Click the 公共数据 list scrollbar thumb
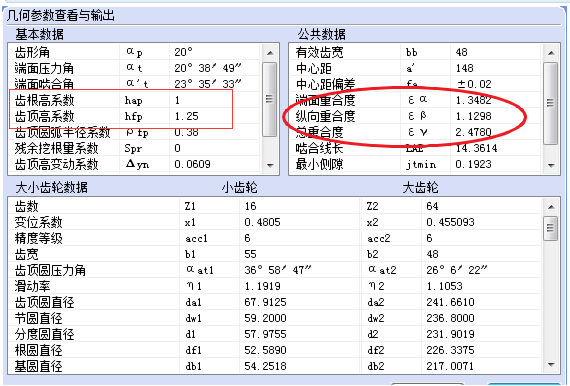The height and width of the screenshot is (386, 570). click(551, 103)
